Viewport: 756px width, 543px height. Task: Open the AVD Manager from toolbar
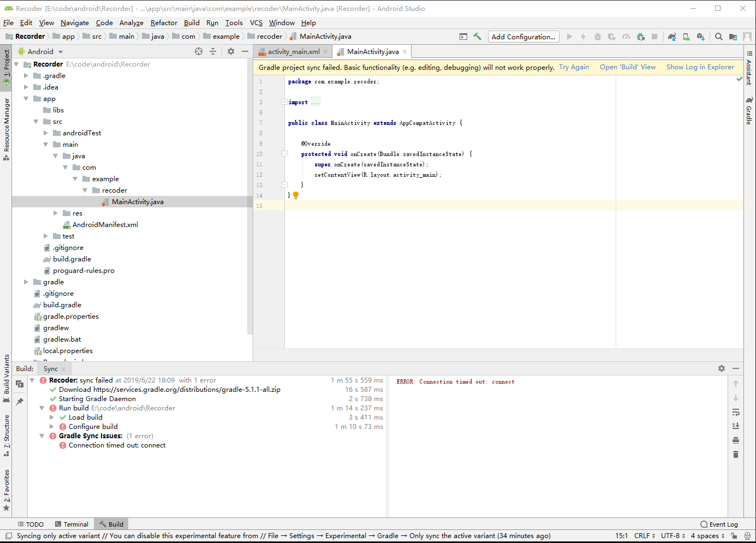(x=686, y=37)
